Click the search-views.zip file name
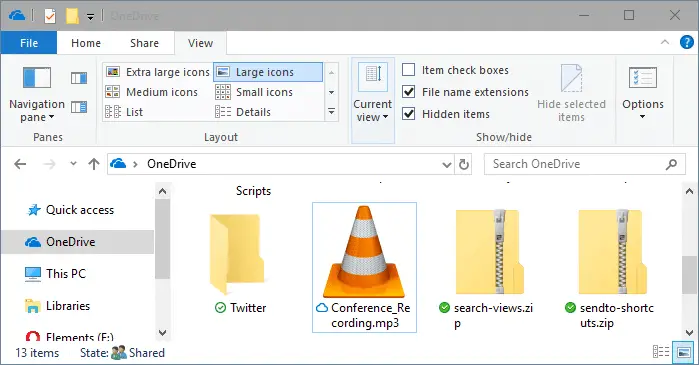 point(493,315)
